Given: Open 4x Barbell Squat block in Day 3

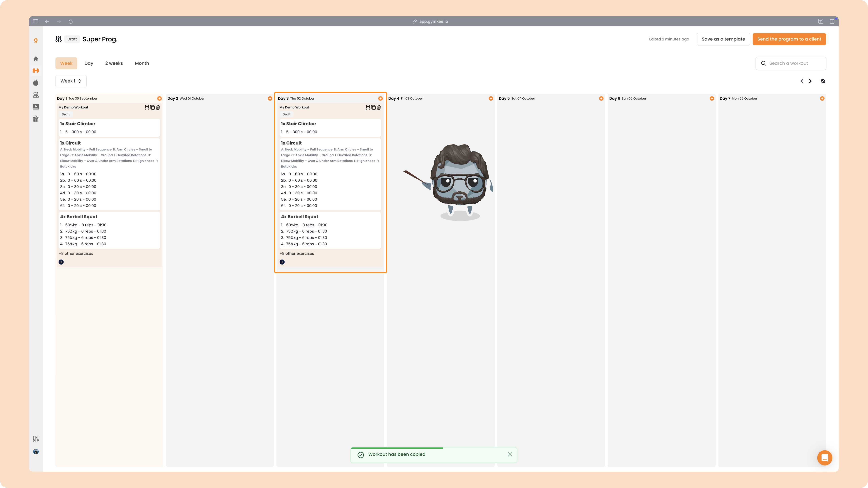Looking at the screenshot, I should point(330,230).
